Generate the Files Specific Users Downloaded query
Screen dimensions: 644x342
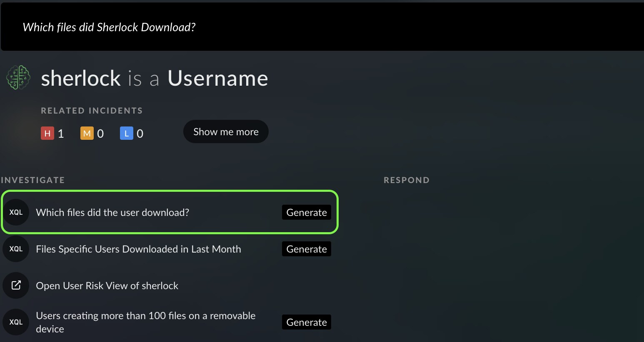pos(307,249)
